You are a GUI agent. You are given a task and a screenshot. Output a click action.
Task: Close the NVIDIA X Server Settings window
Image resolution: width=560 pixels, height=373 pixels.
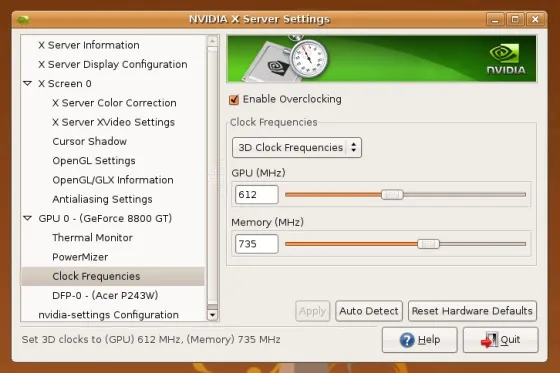535,19
